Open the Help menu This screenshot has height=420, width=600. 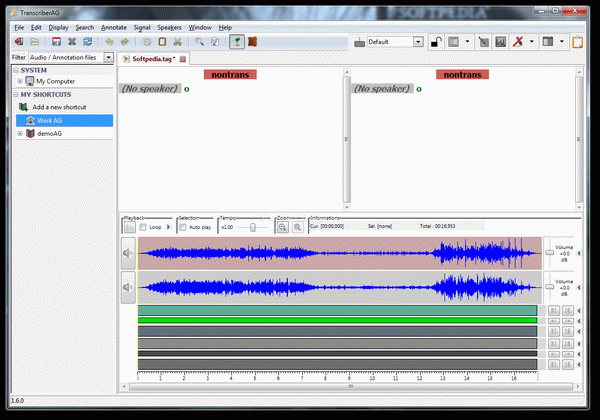point(225,28)
